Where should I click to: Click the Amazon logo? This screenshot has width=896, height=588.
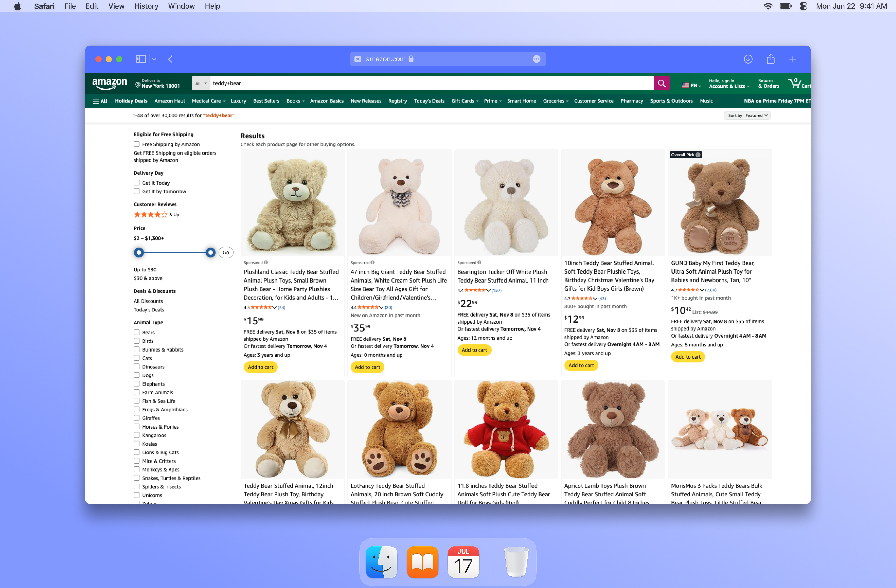pyautogui.click(x=110, y=83)
